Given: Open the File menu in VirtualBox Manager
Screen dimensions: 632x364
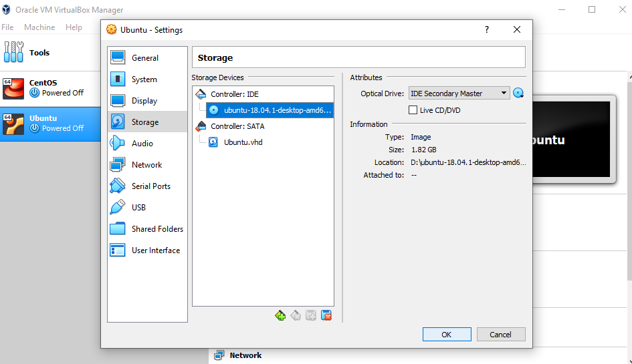Looking at the screenshot, I should pos(7,27).
